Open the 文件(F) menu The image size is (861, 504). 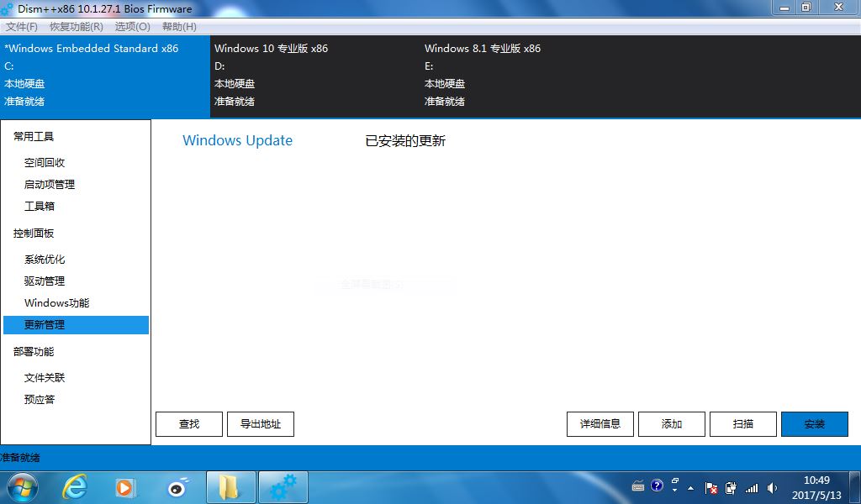21,27
